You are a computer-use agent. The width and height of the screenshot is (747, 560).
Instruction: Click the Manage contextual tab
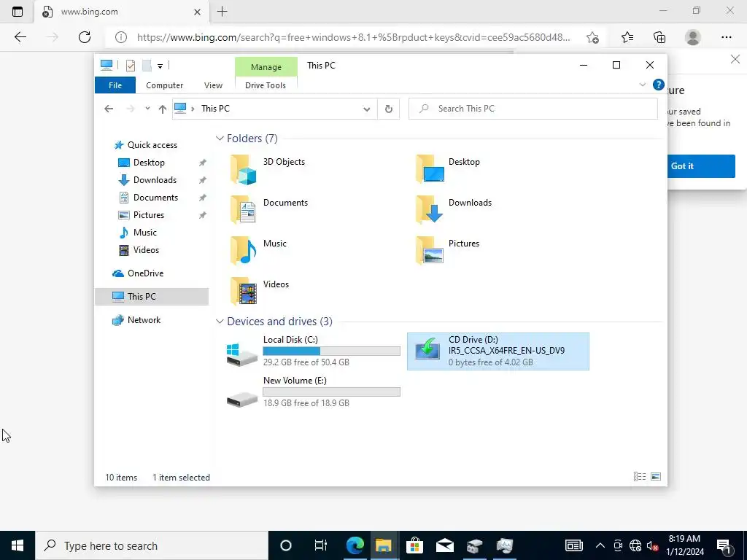[266, 67]
